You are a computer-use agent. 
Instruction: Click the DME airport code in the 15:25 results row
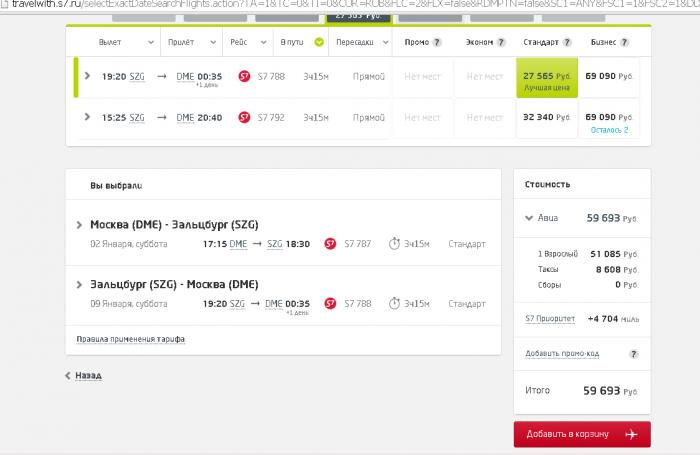click(x=185, y=118)
